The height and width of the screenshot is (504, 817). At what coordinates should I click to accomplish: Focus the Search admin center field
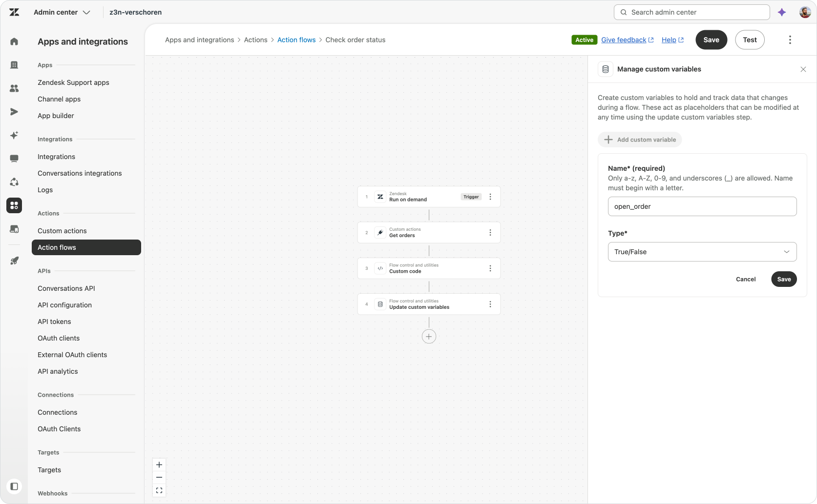click(692, 12)
